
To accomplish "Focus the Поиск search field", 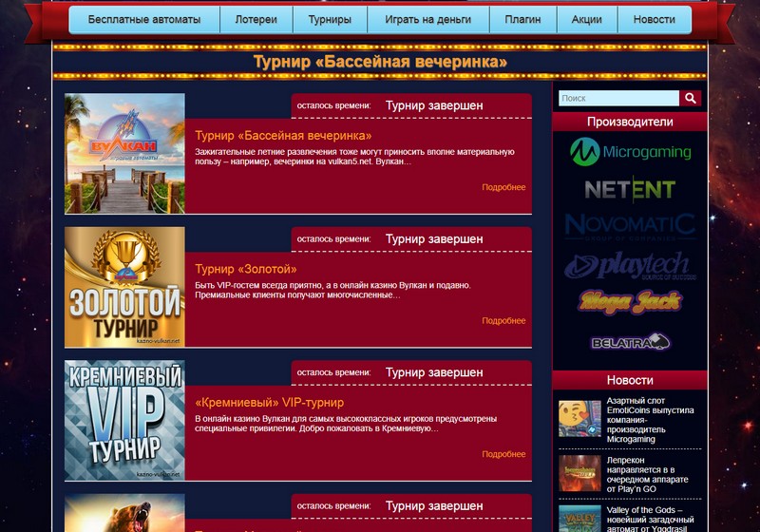I will 619,99.
